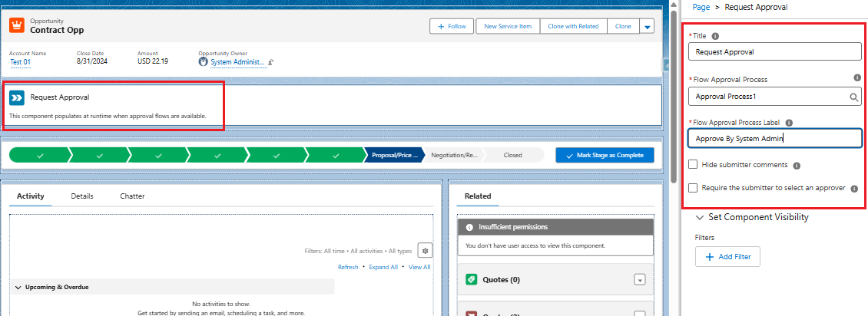The image size is (868, 316).
Task: Open activity filter settings gear icon
Action: 425,251
